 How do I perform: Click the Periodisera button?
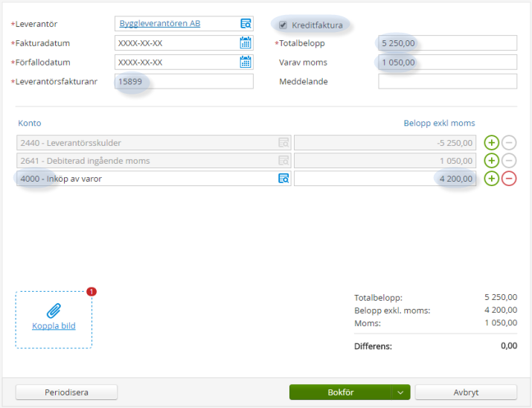pos(66,392)
